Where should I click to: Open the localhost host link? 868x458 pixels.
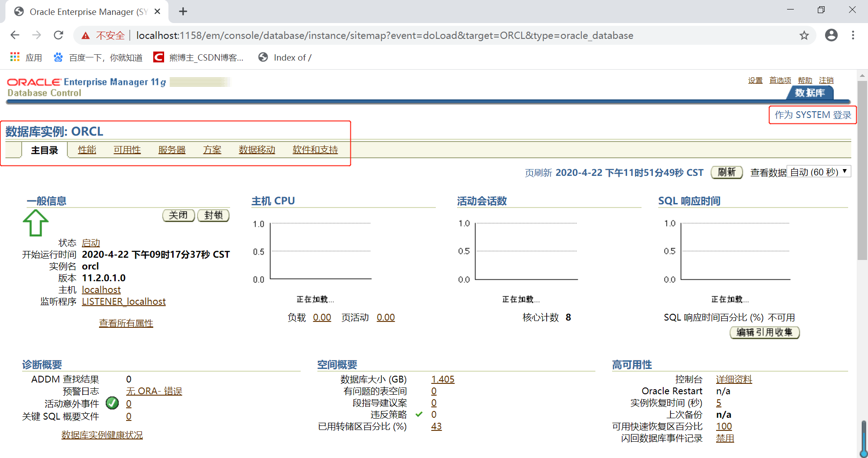point(101,290)
